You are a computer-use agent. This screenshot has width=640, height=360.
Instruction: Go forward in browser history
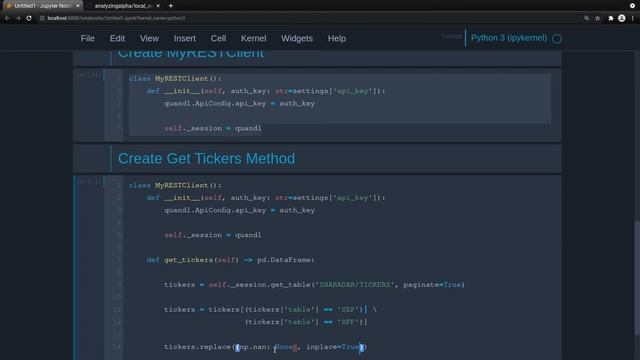tap(18, 18)
